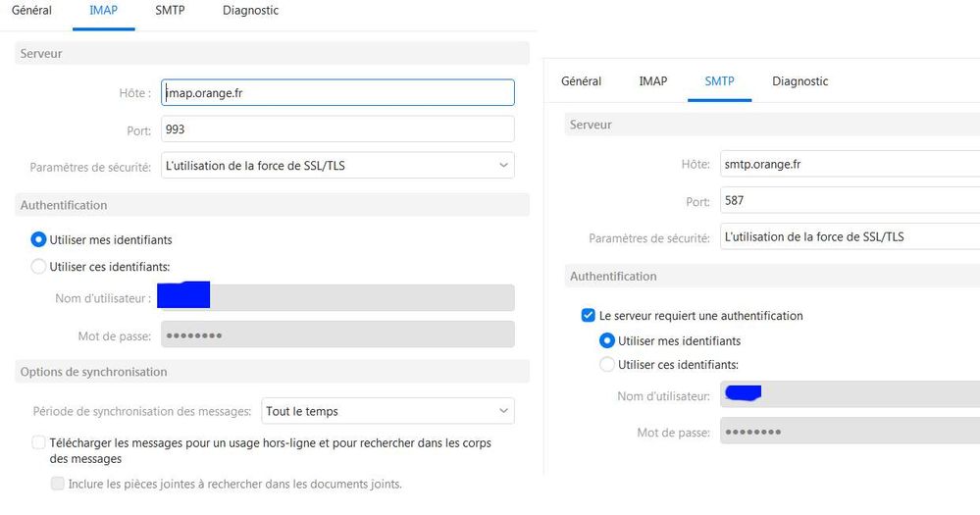Choose 'Utiliser ces identifiants' under SMTP authentication
Viewport: 980px width, 515px height.
[x=607, y=365]
